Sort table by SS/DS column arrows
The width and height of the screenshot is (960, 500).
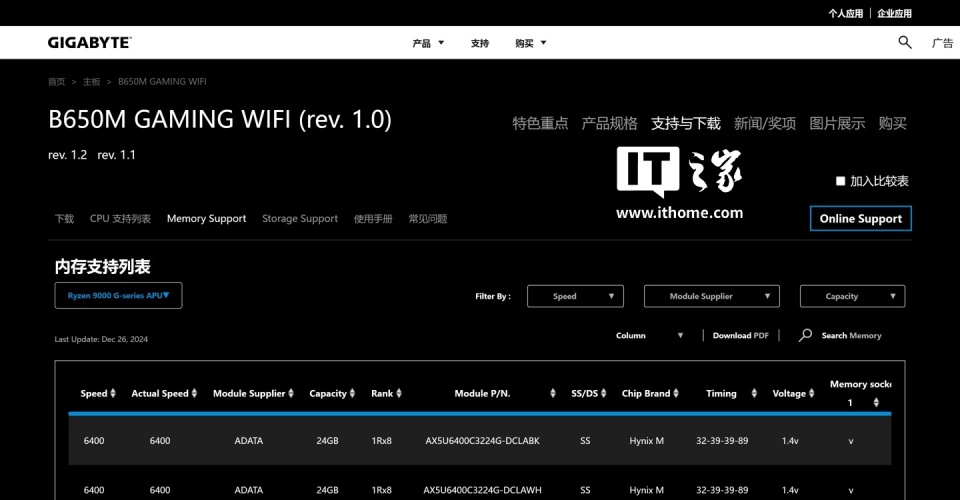(x=603, y=394)
